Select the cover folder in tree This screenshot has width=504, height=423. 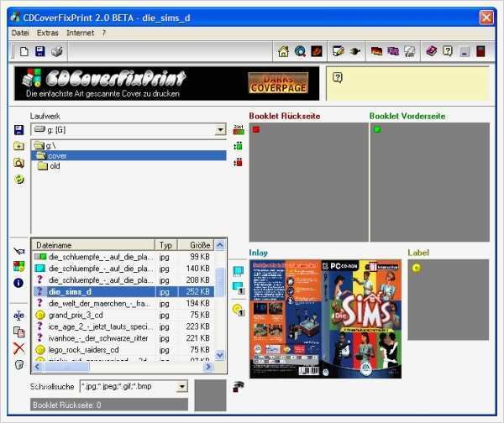pos(129,156)
